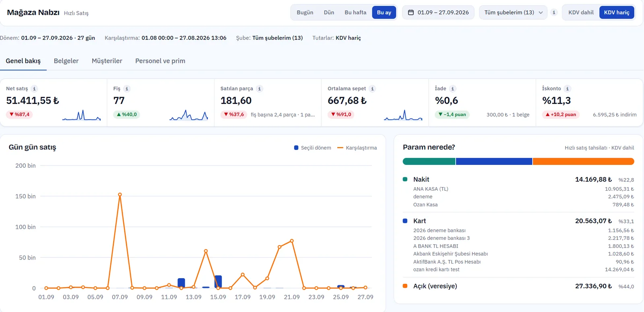Click the Mağaza Nabzı title

click(33, 12)
